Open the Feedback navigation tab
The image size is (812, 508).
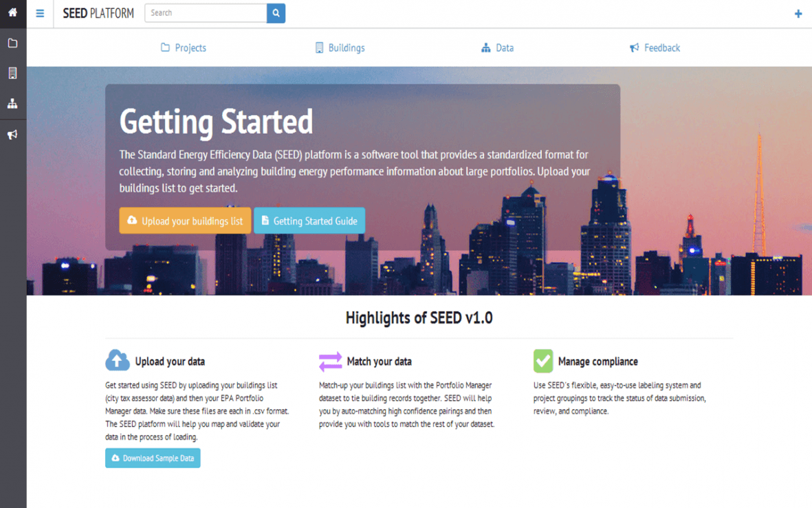point(655,48)
